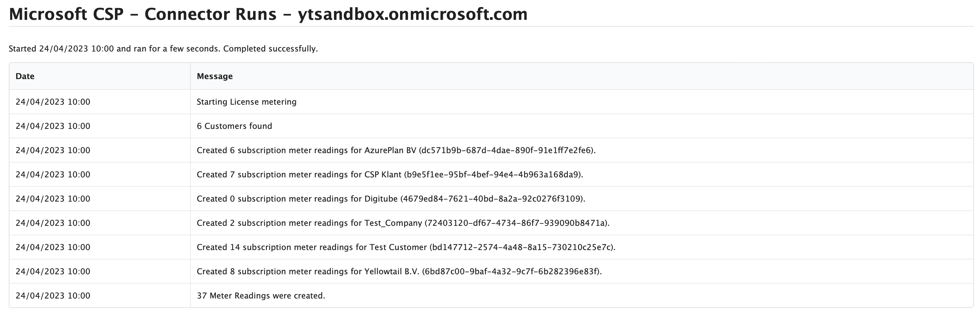Image resolution: width=980 pixels, height=315 pixels.
Task: Click the date cell in the Yellowtail B.V. row
Action: click(x=53, y=272)
